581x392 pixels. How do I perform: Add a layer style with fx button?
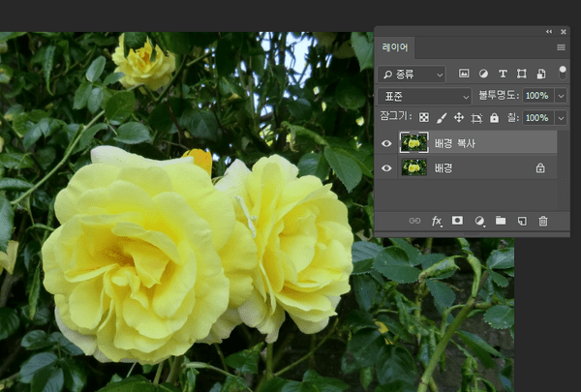tap(437, 221)
